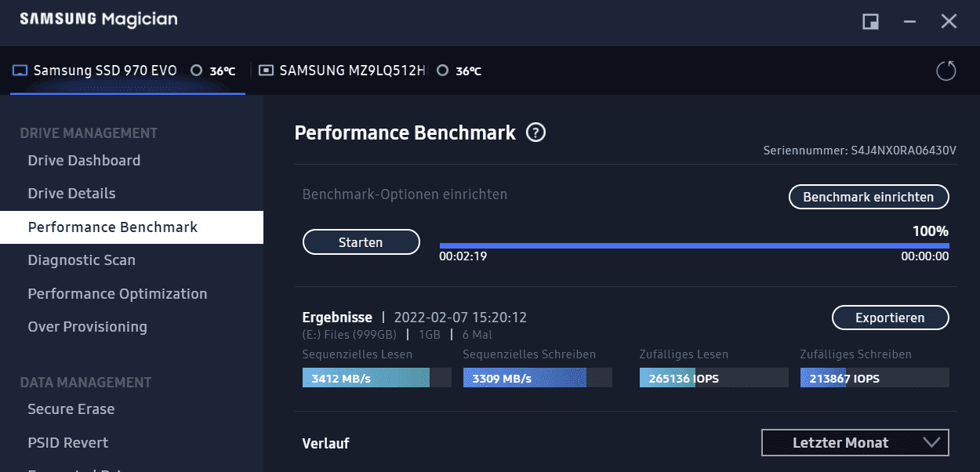Click the Benchmark einrichten button

pyautogui.click(x=868, y=197)
